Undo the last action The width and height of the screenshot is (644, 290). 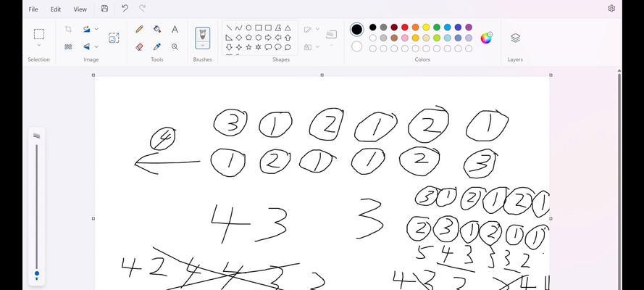[125, 8]
